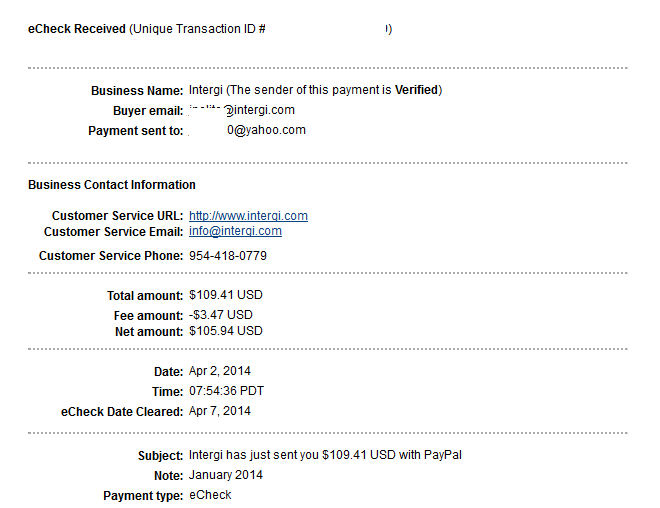Image resolution: width=660 pixels, height=508 pixels.
Task: Click the Net amount $105.94 USD
Action: pyautogui.click(x=226, y=331)
